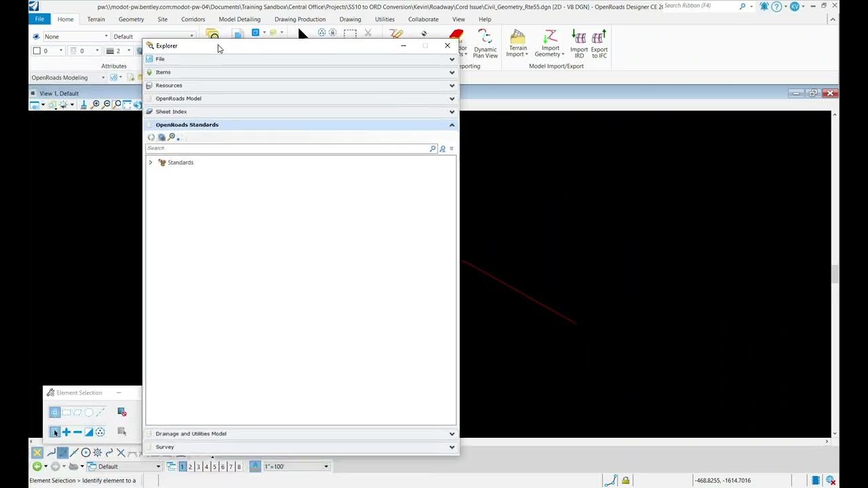This screenshot has height=488, width=868.
Task: Switch to the Corridors ribbon tab
Action: pos(193,19)
